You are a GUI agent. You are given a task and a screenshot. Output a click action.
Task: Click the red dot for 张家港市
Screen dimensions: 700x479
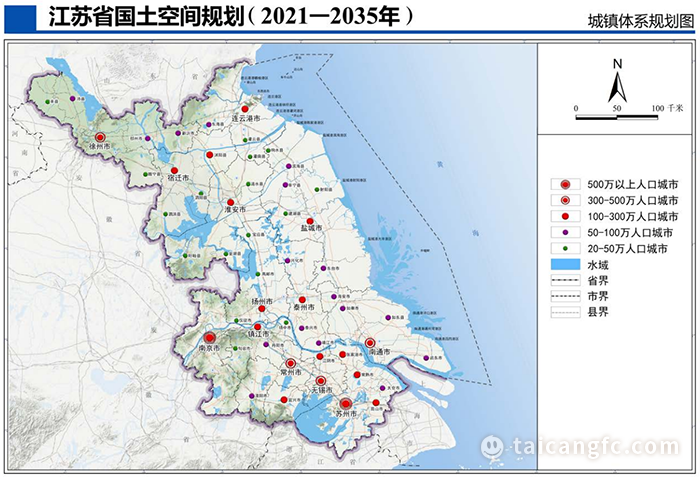(x=342, y=354)
